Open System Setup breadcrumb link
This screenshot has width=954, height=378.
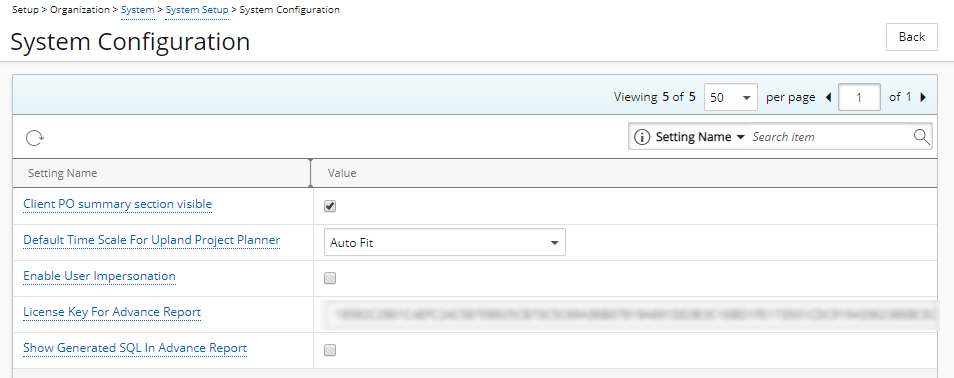197,10
